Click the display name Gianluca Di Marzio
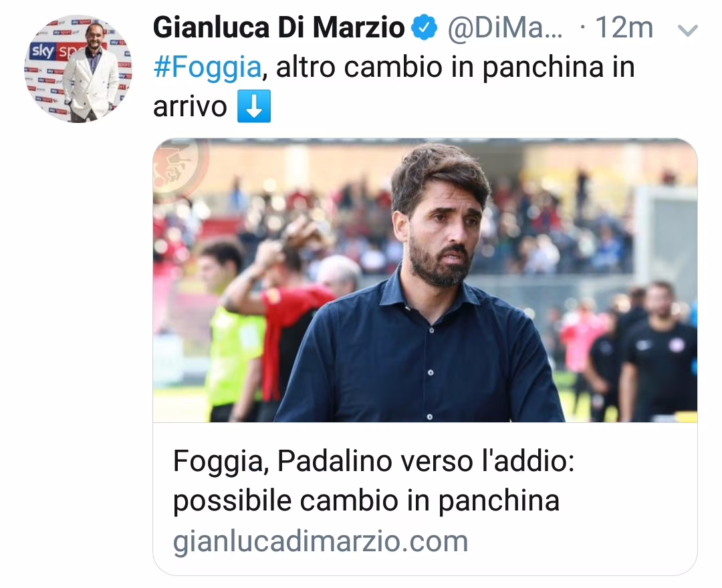The image size is (722, 588). point(279,27)
